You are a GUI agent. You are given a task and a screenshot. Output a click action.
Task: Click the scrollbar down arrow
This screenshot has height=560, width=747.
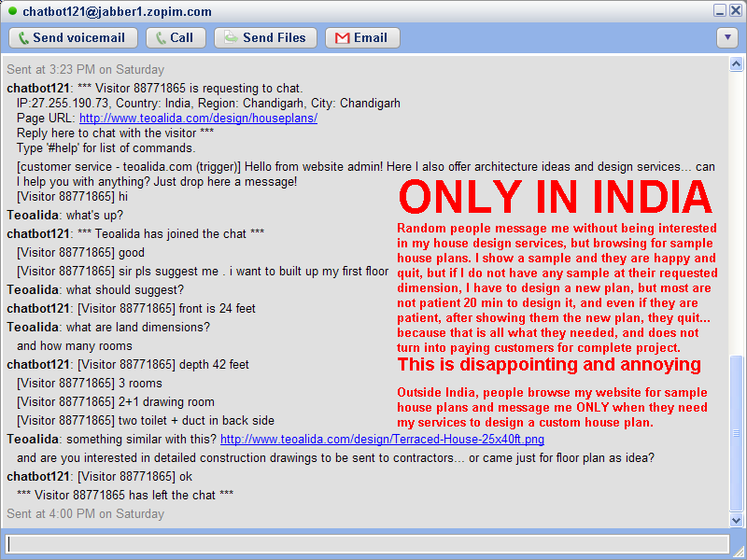tap(736, 520)
